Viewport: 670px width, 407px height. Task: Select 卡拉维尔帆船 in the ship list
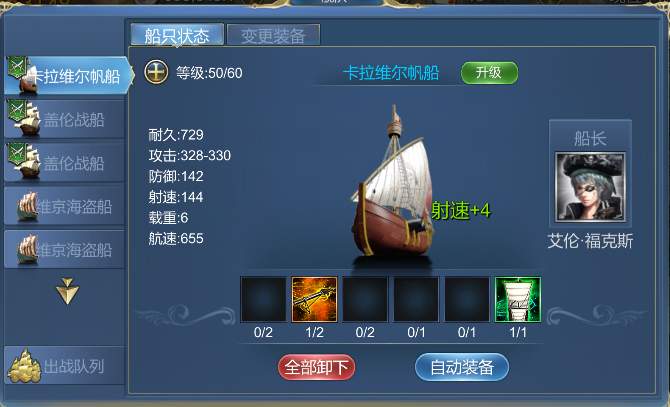[x=68, y=76]
